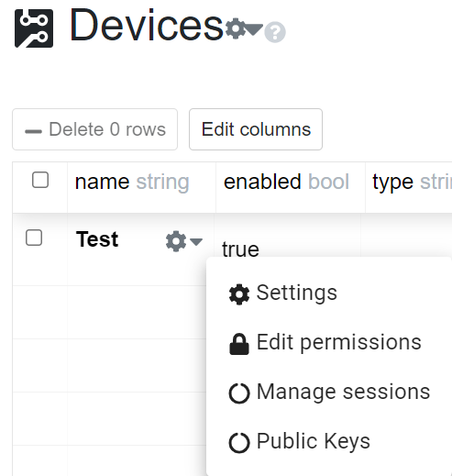
Task: Click the help question mark icon
Action: pyautogui.click(x=275, y=32)
